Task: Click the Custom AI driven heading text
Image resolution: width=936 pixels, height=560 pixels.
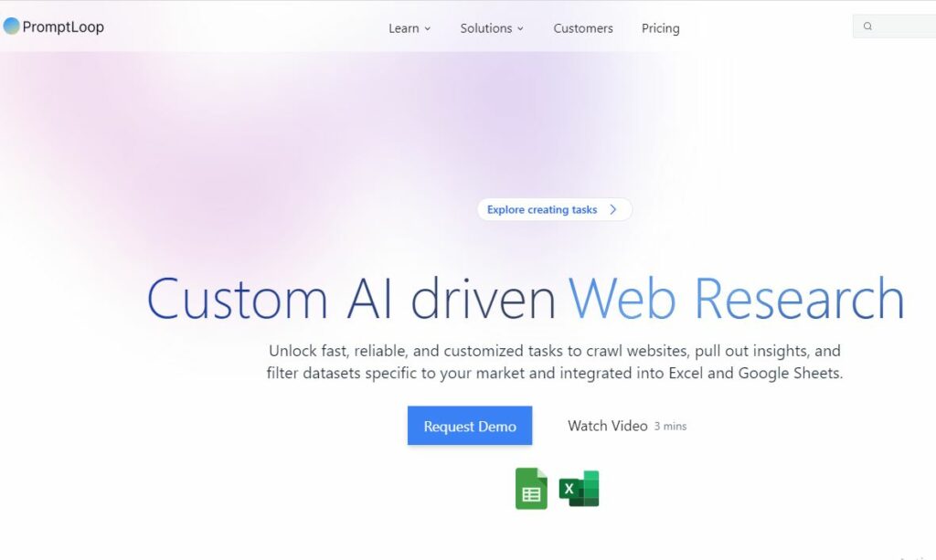Action: tap(352, 298)
